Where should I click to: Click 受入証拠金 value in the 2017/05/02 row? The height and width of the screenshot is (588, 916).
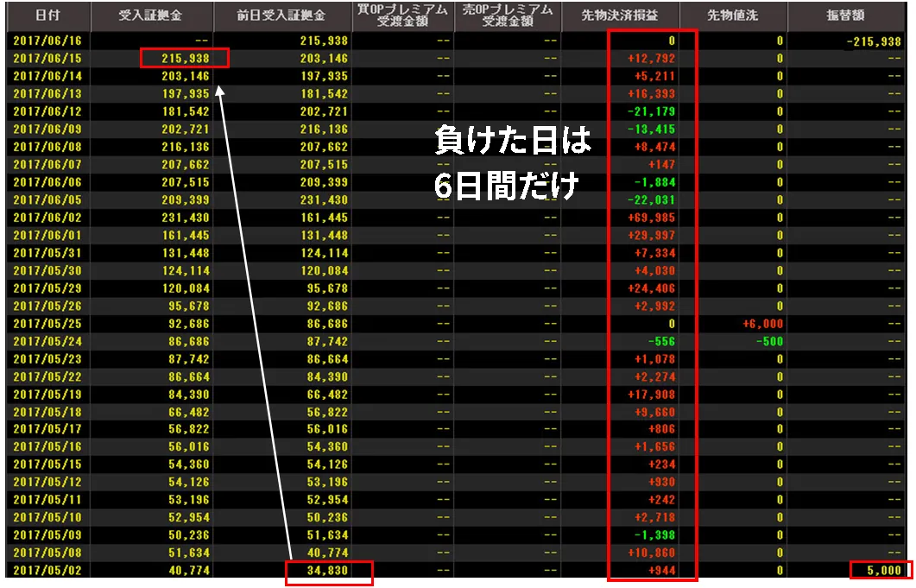coord(189,571)
